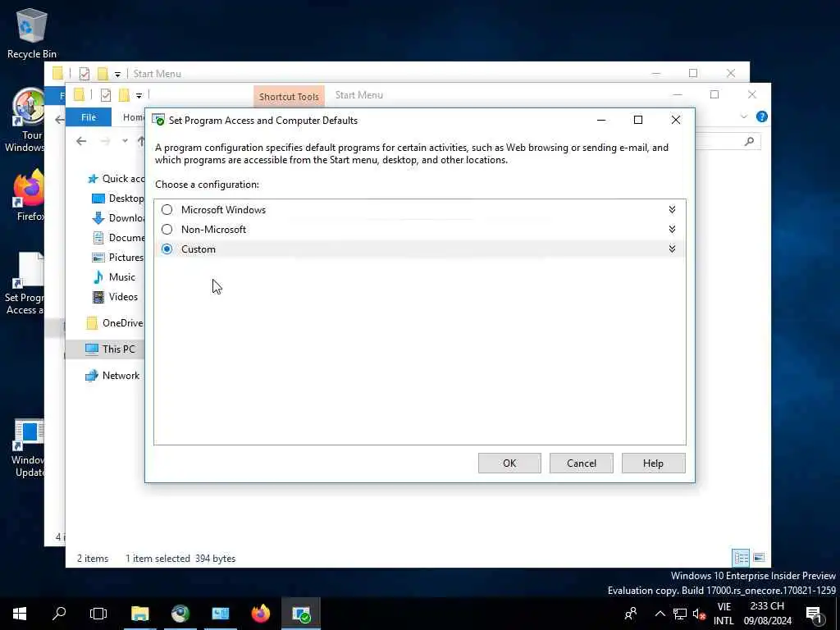The height and width of the screenshot is (630, 840).
Task: Open Quick access in navigation pane
Action: [116, 179]
